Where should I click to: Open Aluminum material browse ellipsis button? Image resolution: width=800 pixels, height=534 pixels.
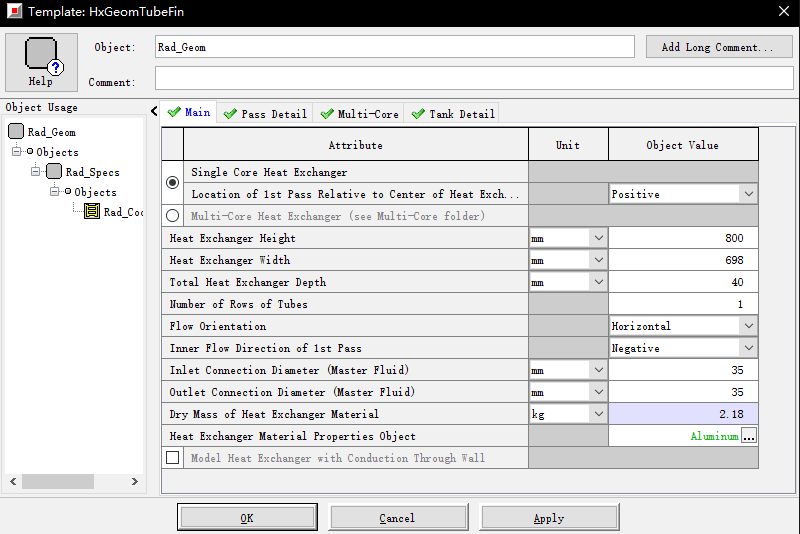click(x=749, y=436)
